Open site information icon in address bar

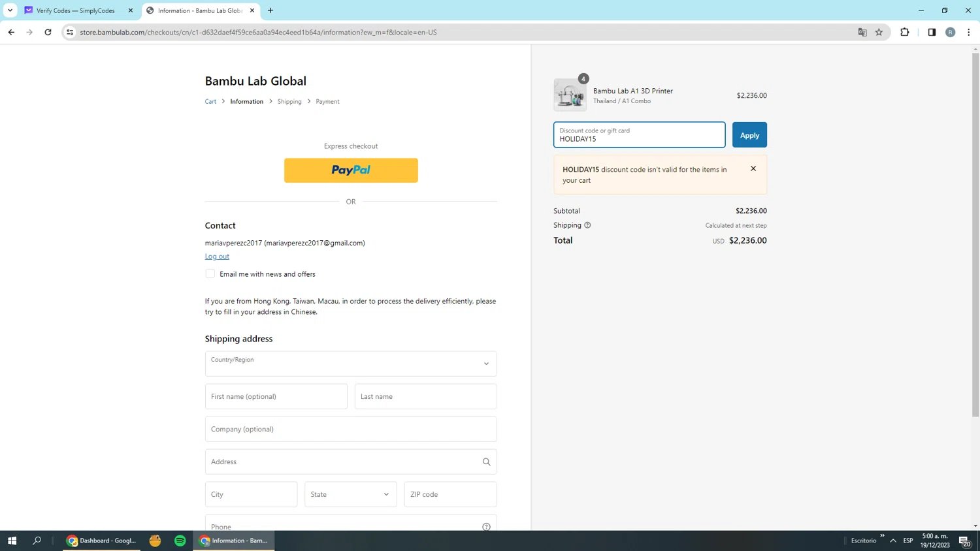click(70, 32)
